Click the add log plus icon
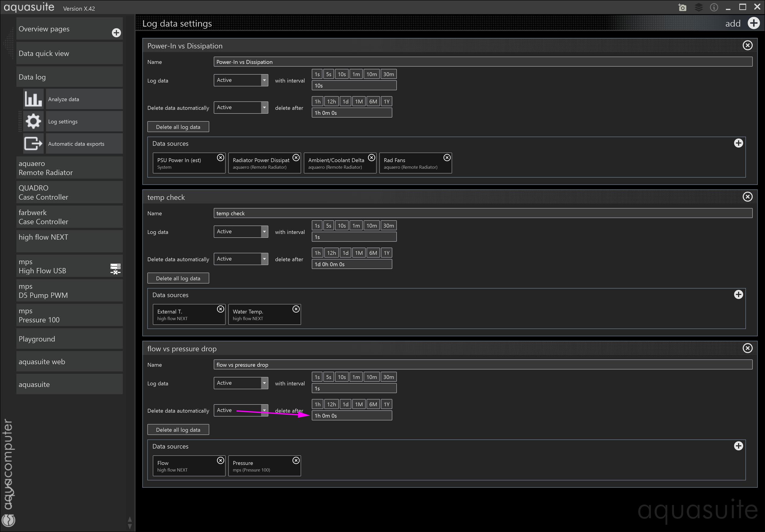Screen dimensions: 765x532 pyautogui.click(x=754, y=23)
